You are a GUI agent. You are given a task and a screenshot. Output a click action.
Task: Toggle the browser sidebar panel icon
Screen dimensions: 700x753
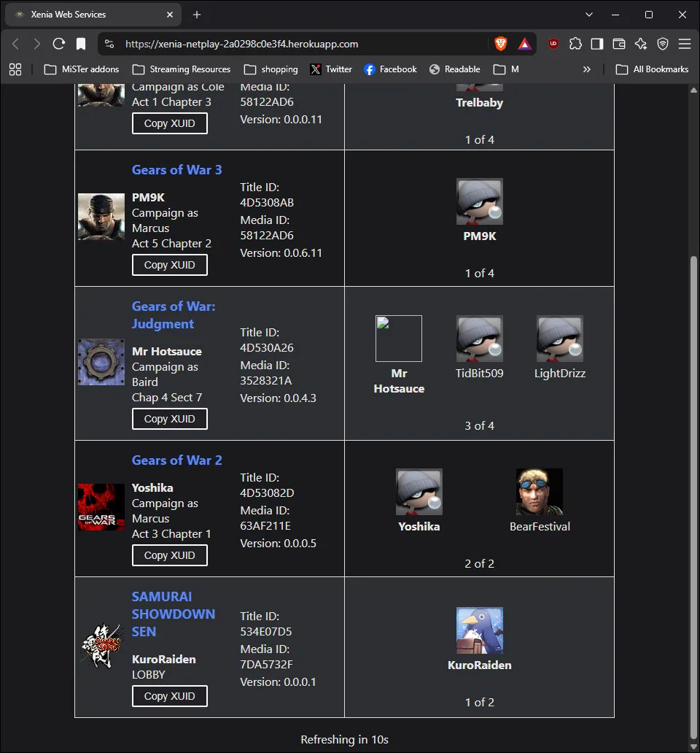point(597,45)
